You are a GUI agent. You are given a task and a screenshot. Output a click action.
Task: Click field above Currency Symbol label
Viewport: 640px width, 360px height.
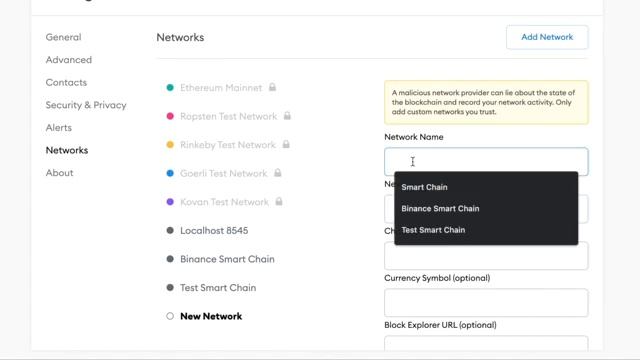[x=486, y=257]
